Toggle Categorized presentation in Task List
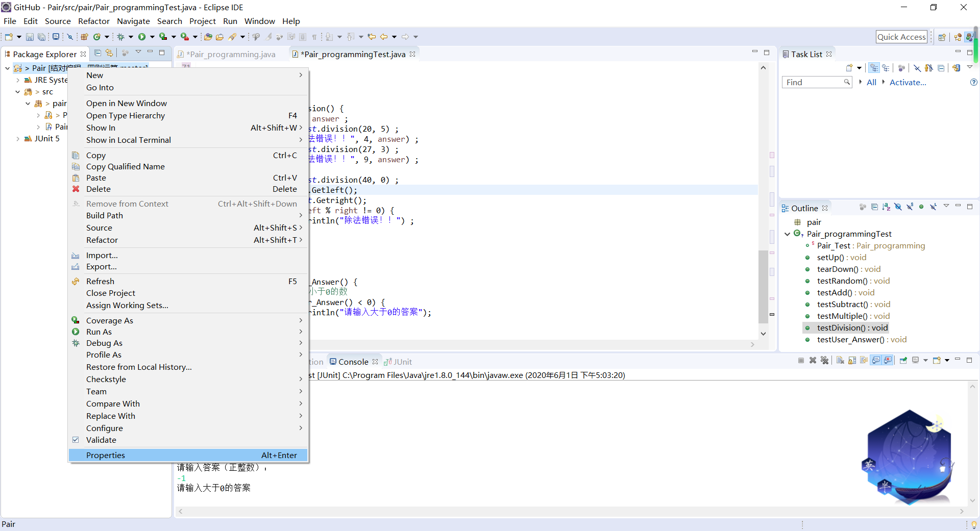This screenshot has width=980, height=531. (874, 68)
